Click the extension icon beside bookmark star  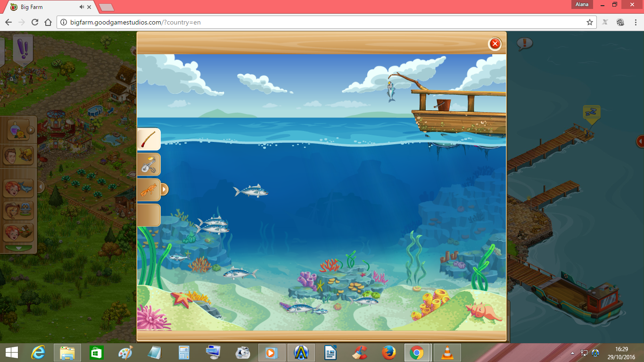click(605, 22)
